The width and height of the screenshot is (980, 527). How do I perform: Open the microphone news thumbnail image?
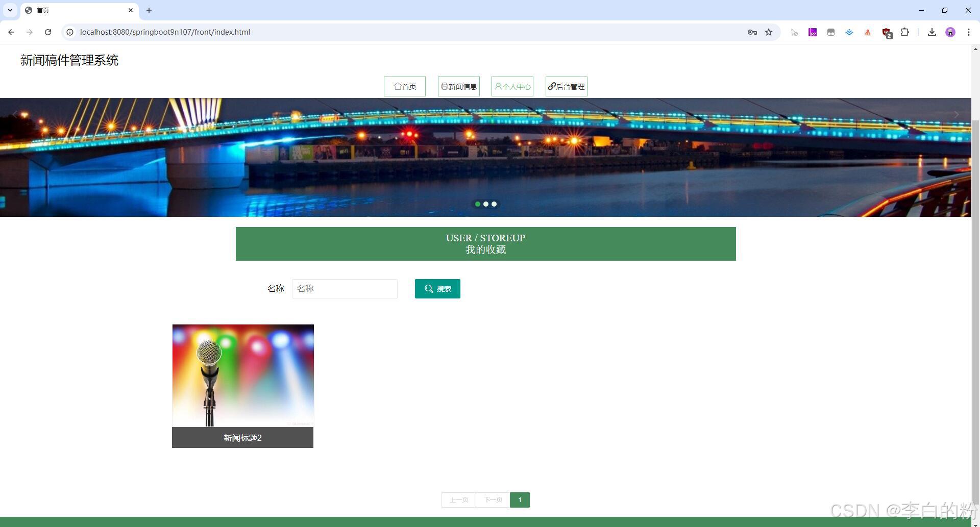tap(243, 375)
